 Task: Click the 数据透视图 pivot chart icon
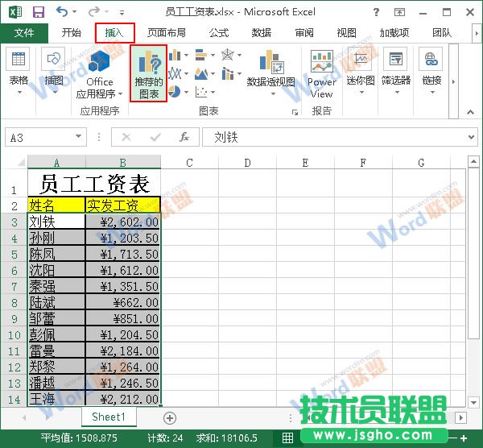coord(271,62)
